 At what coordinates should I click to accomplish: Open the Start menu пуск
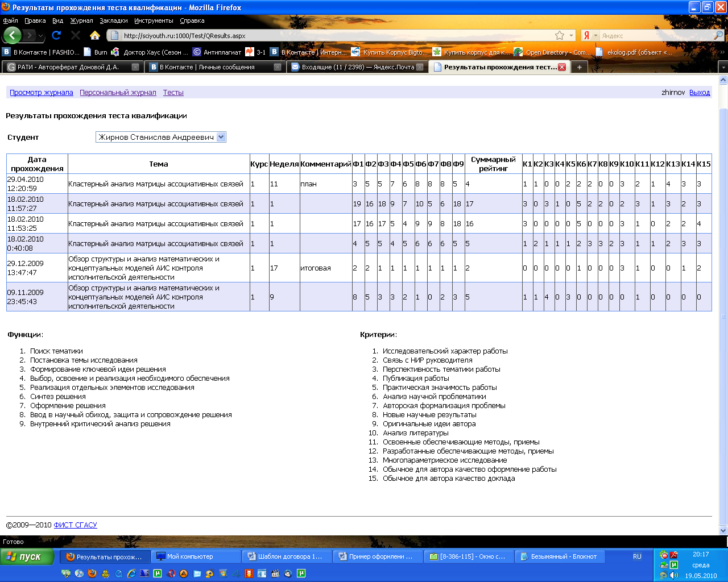(x=27, y=556)
